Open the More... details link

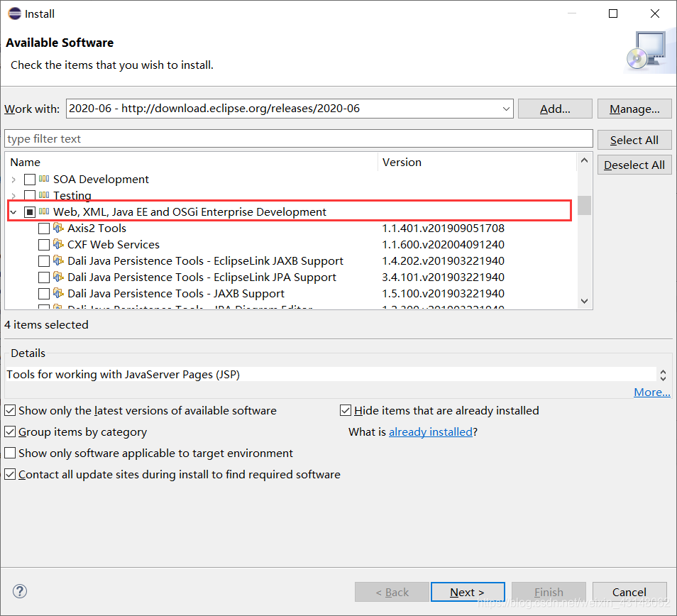(652, 392)
